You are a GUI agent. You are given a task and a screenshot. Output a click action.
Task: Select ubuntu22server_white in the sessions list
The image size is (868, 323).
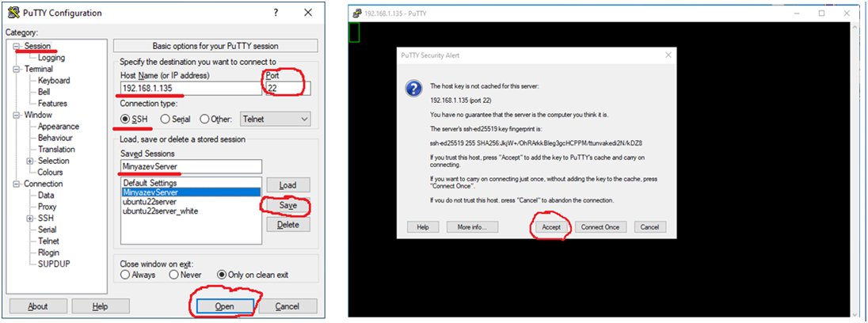[x=190, y=211]
